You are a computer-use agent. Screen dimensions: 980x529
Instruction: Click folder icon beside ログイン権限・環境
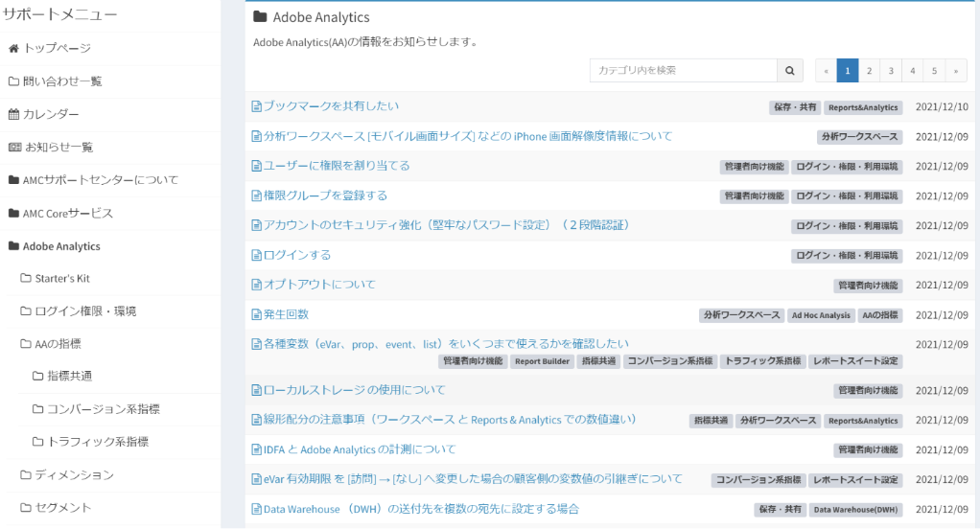coord(26,311)
